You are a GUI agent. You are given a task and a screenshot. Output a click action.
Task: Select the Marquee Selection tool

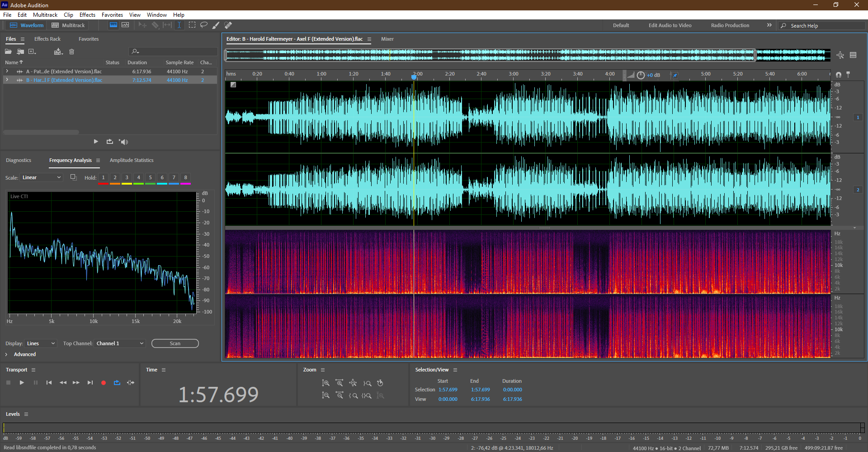192,25
